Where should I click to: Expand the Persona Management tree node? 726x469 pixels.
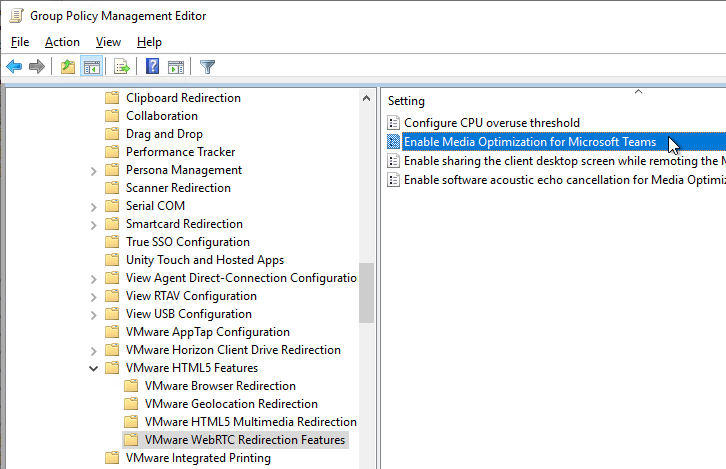[x=94, y=170]
